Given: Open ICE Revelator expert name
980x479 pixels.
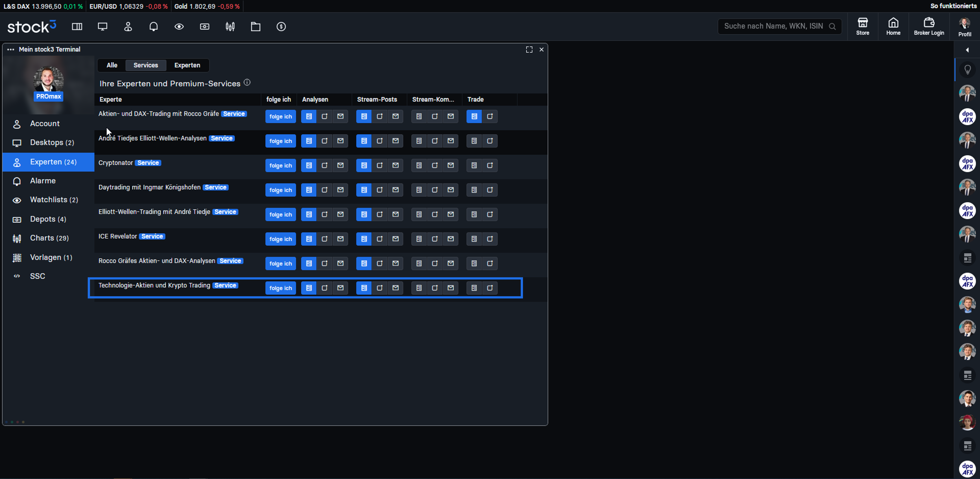Looking at the screenshot, I should pyautogui.click(x=118, y=236).
